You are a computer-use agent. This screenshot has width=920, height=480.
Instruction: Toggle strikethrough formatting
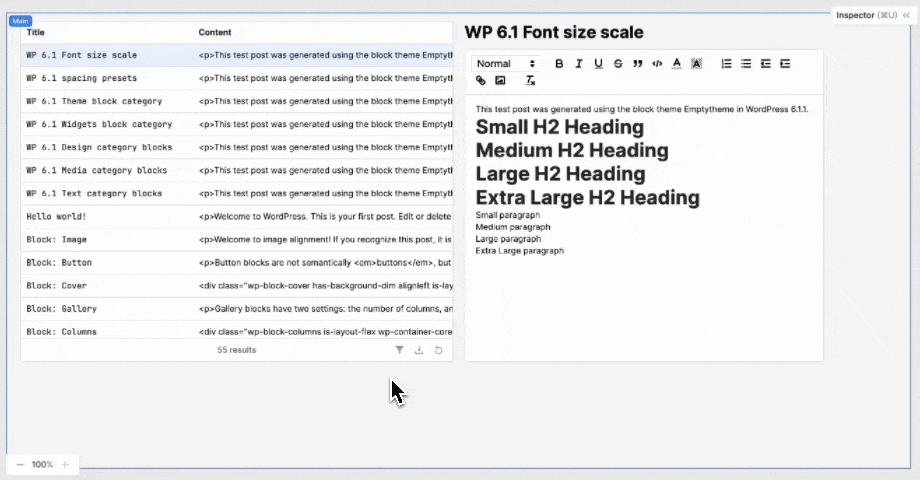[618, 64]
